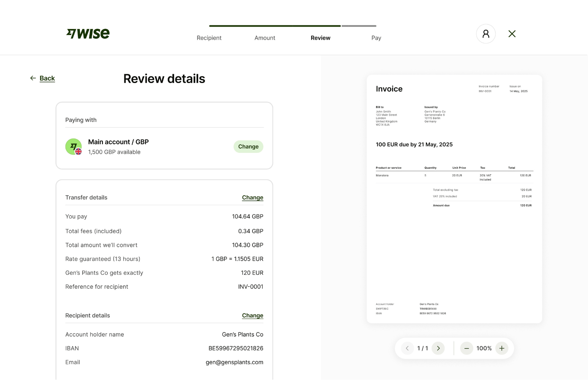Open the invoice document preview
This screenshot has width=588, height=392.
click(x=455, y=199)
